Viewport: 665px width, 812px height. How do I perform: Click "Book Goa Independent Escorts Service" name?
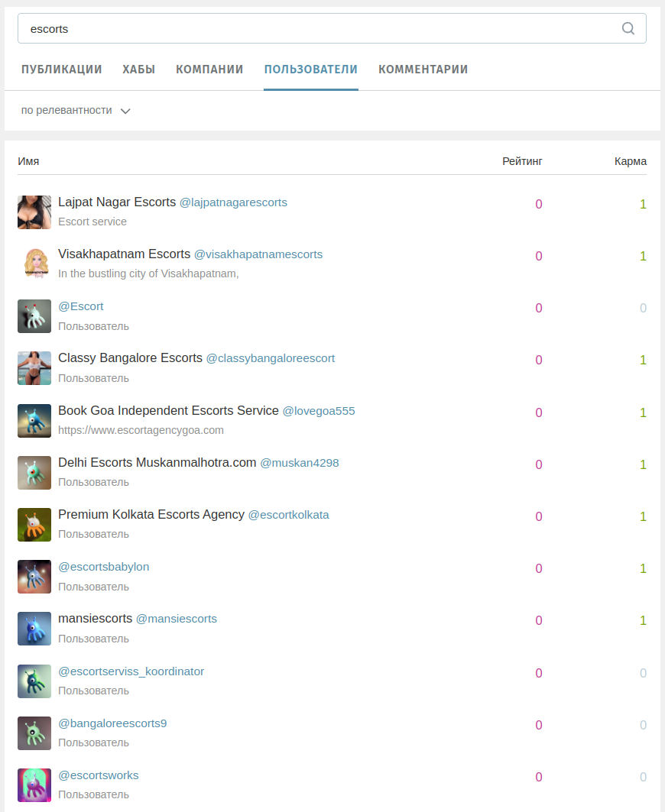[x=168, y=411]
